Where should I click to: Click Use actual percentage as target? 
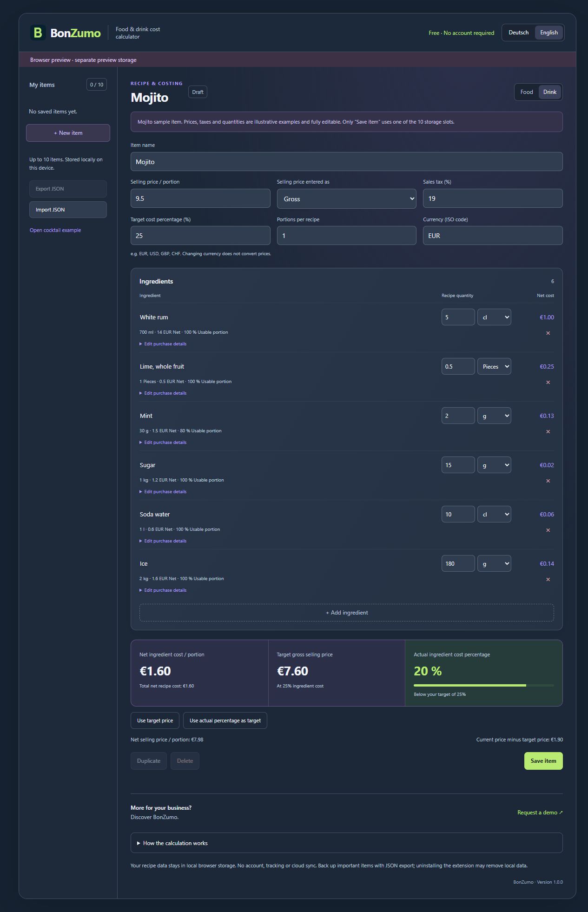[x=225, y=720]
